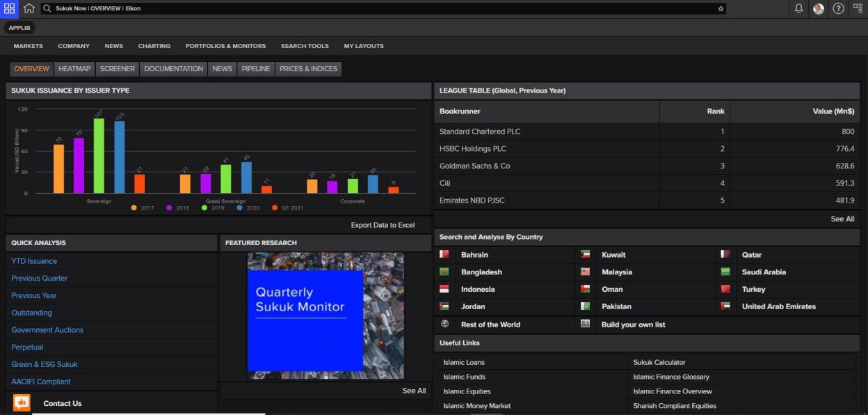Open the Charting menu
The image size is (868, 415).
point(154,46)
